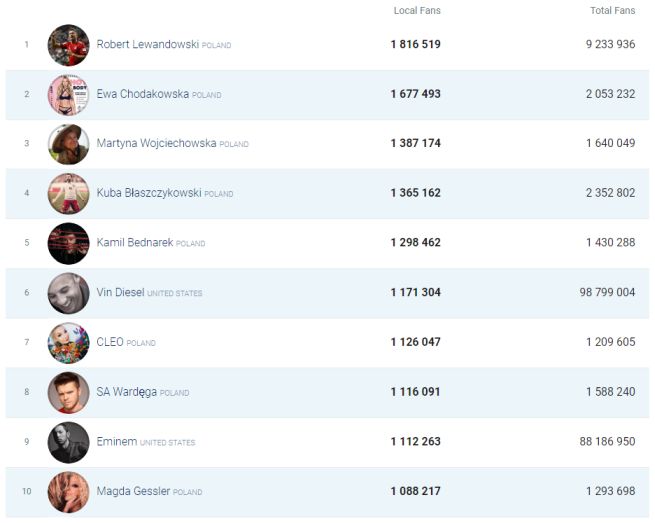Screen dimensions: 655x523
Task: Click the Vin Diesel name link
Action: tap(120, 293)
